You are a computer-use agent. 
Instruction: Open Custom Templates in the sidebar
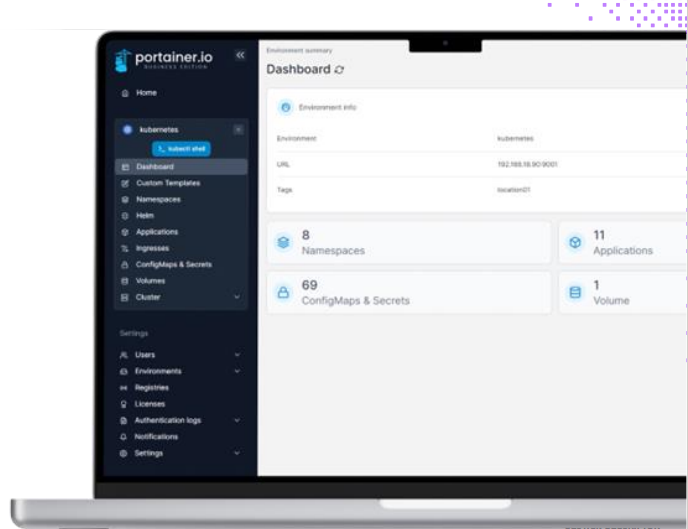coord(167,183)
